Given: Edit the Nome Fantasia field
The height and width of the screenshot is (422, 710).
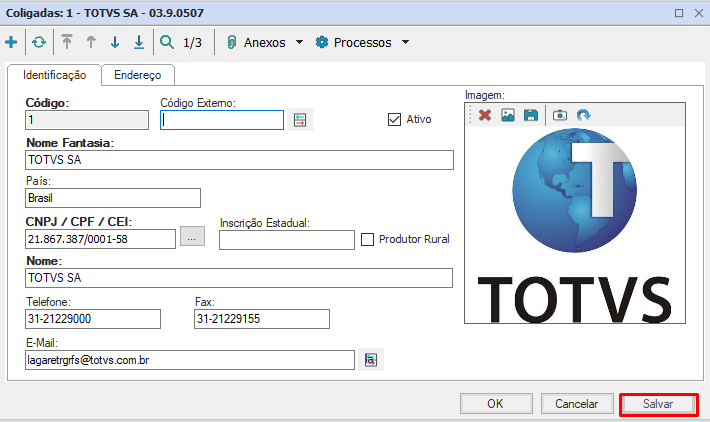Looking at the screenshot, I should click(239, 160).
